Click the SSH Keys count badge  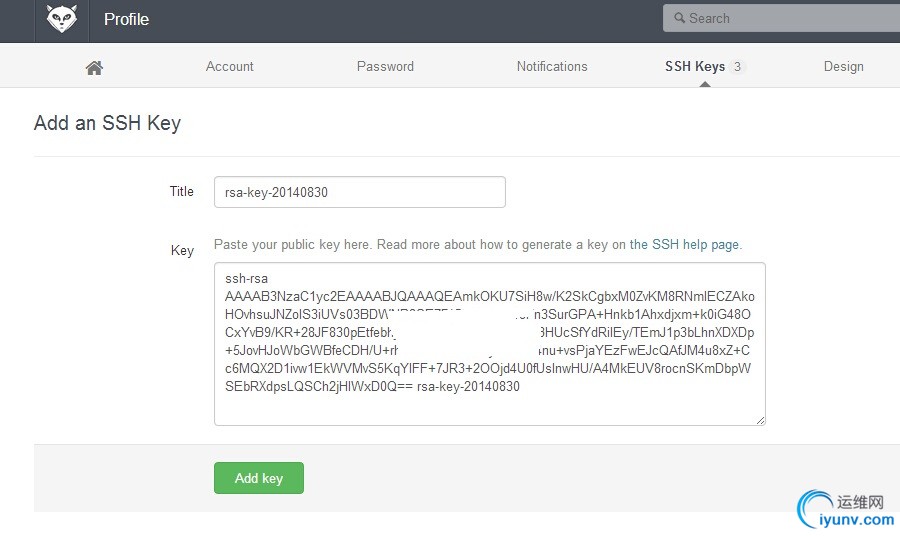pos(738,67)
